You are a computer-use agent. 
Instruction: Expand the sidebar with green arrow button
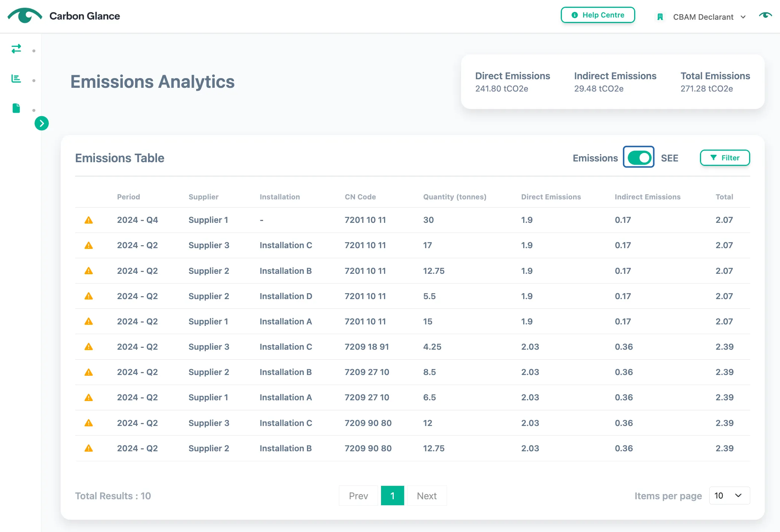pyautogui.click(x=42, y=123)
